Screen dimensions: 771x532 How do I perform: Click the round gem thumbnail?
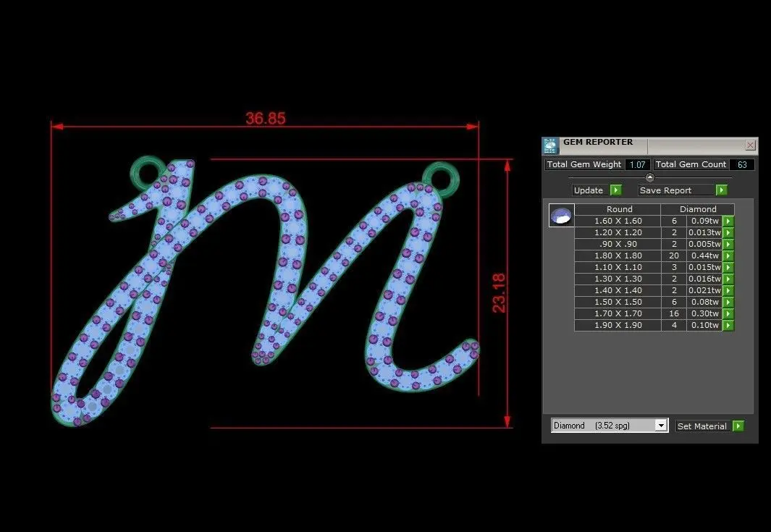562,216
